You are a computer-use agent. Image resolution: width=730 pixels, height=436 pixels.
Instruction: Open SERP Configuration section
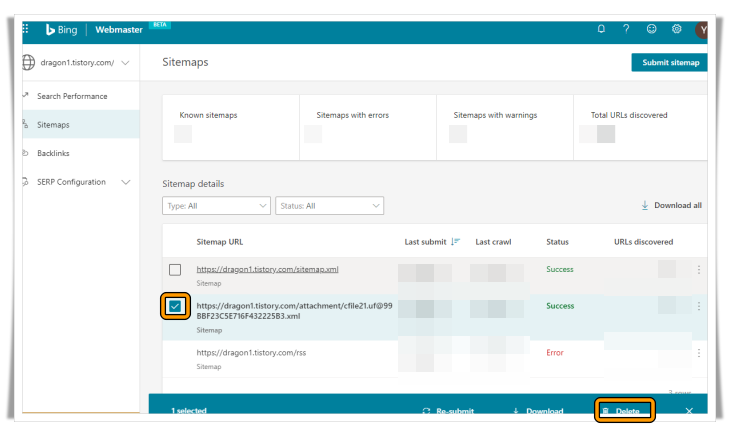pos(71,182)
